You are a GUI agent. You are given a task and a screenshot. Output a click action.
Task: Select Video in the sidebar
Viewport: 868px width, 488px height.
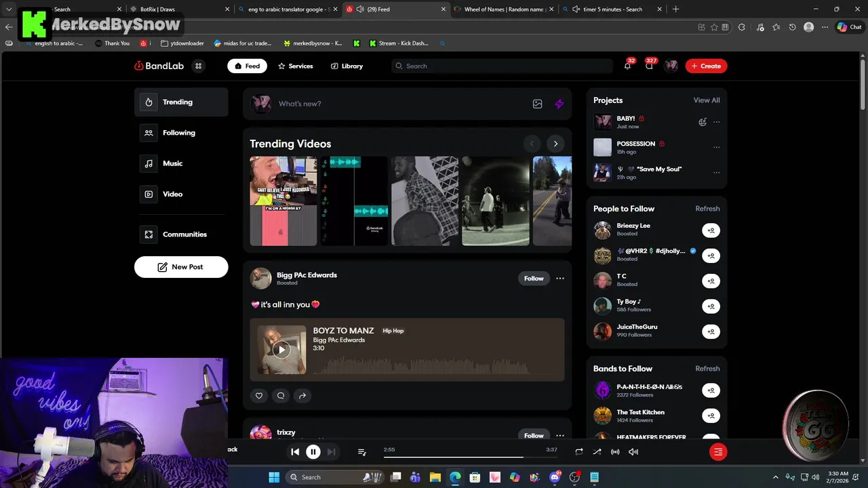click(181, 194)
